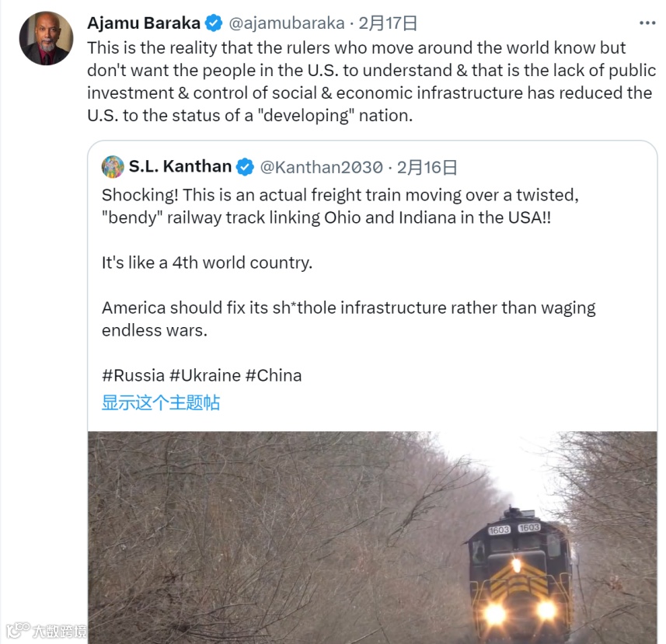
Task: Open the 2月17日 tweet timestamp
Action: point(388,23)
